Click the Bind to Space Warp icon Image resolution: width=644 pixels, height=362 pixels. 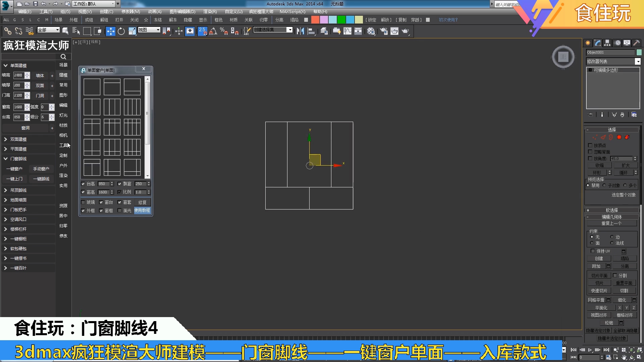(x=30, y=31)
